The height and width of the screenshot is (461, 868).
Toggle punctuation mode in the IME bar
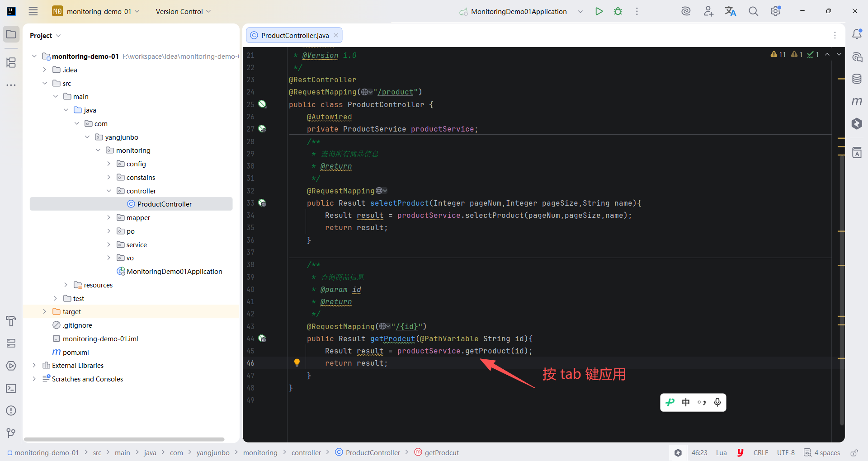coord(702,402)
